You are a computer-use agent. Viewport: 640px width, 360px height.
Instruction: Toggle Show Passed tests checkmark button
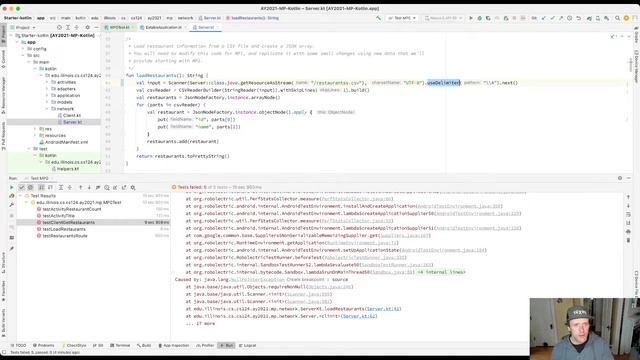click(x=22, y=187)
